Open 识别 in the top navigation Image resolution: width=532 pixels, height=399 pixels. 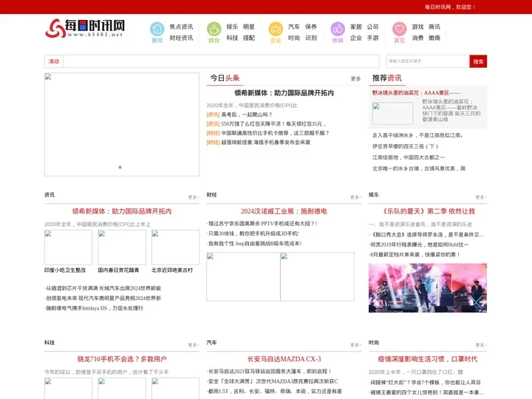tap(311, 38)
